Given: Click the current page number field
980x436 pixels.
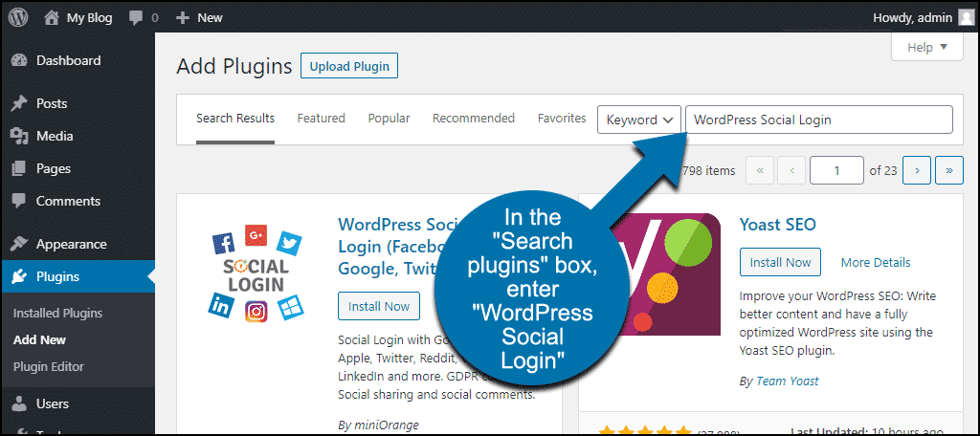Looking at the screenshot, I should click(836, 170).
